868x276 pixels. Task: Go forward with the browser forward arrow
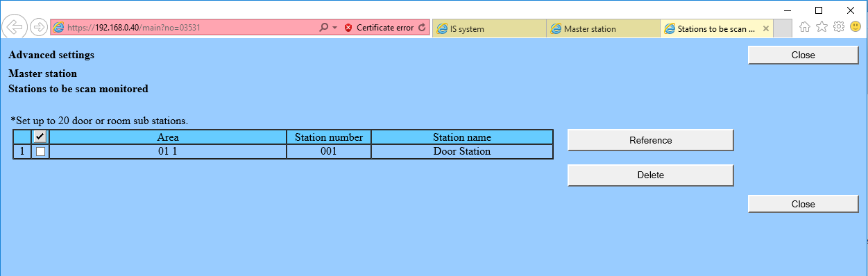(39, 28)
